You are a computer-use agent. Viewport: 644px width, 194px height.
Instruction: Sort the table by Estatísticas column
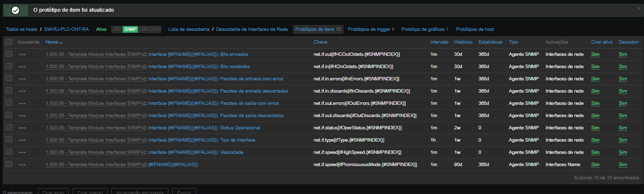point(490,42)
